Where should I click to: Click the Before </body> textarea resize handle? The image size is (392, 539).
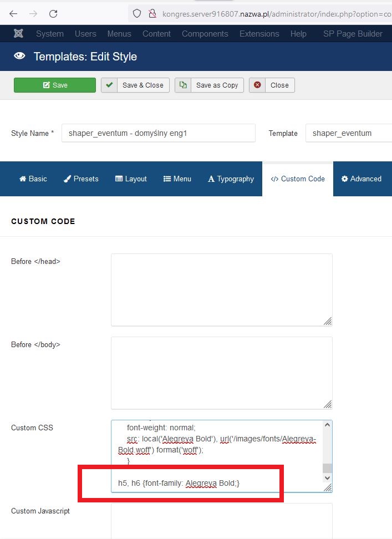point(328,405)
